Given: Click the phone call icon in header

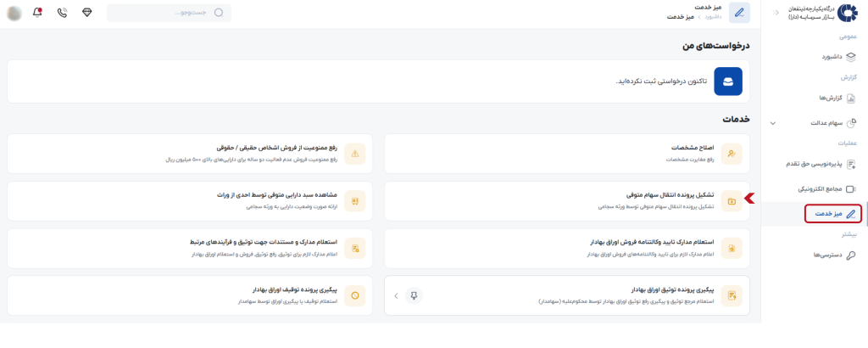Looking at the screenshot, I should click(62, 13).
